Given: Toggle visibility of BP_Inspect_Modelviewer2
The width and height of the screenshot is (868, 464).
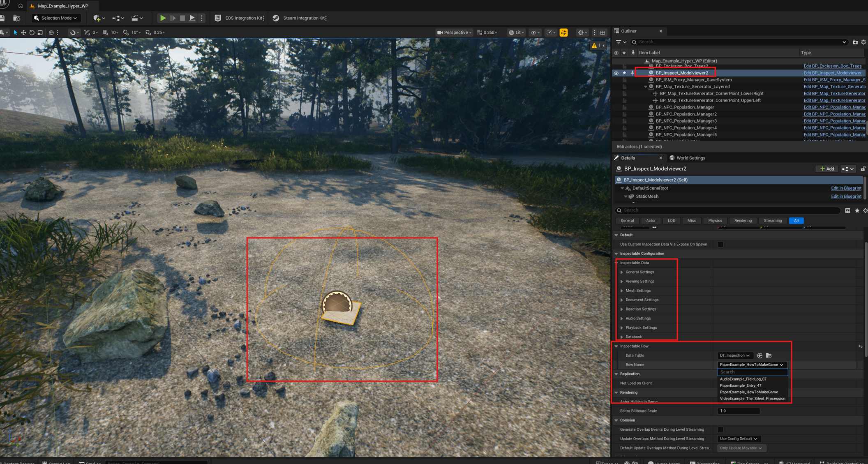Looking at the screenshot, I should pyautogui.click(x=616, y=73).
